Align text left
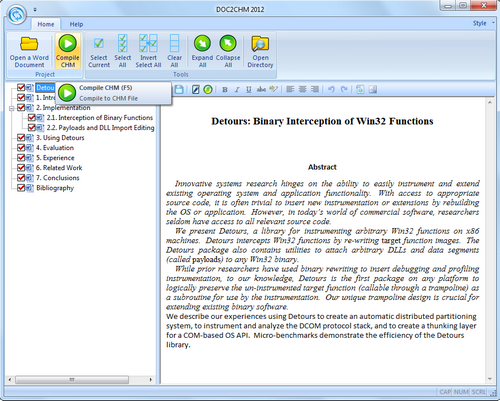500x401 pixels. [290, 89]
